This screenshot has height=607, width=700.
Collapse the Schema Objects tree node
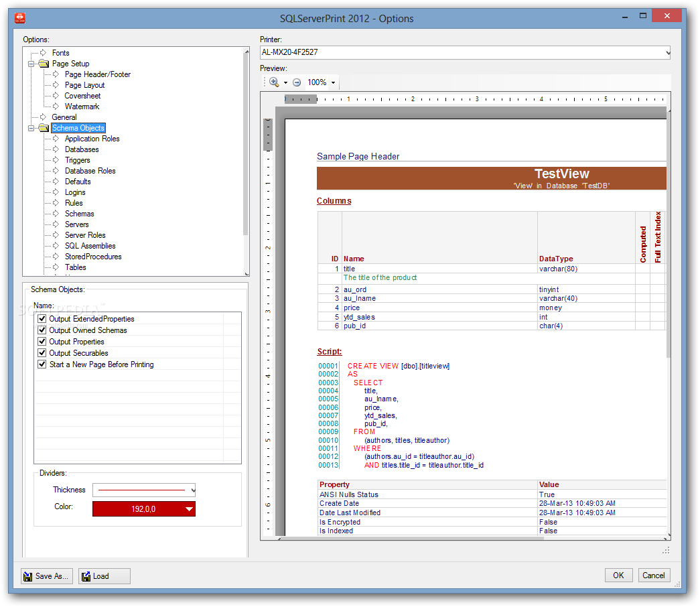click(x=31, y=128)
